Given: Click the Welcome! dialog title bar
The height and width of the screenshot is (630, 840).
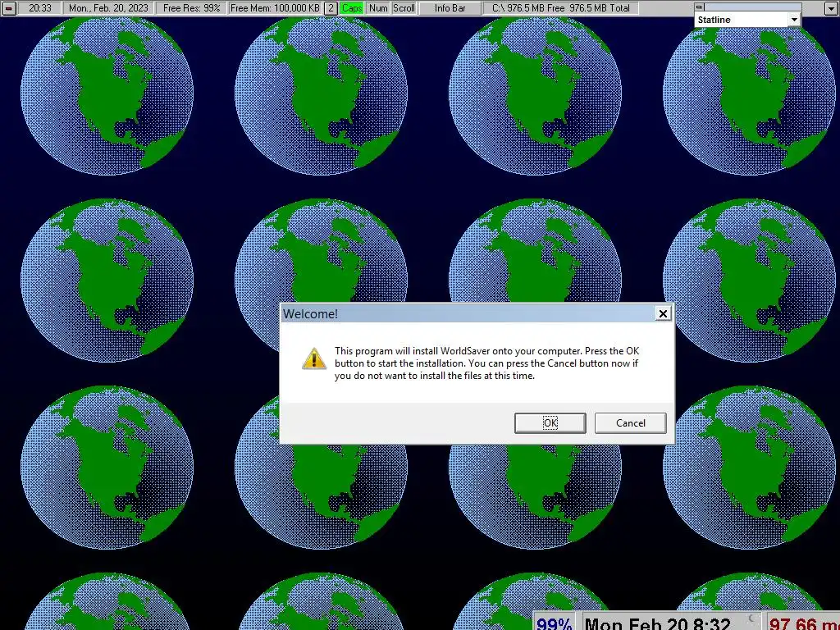Looking at the screenshot, I should pos(468,313).
